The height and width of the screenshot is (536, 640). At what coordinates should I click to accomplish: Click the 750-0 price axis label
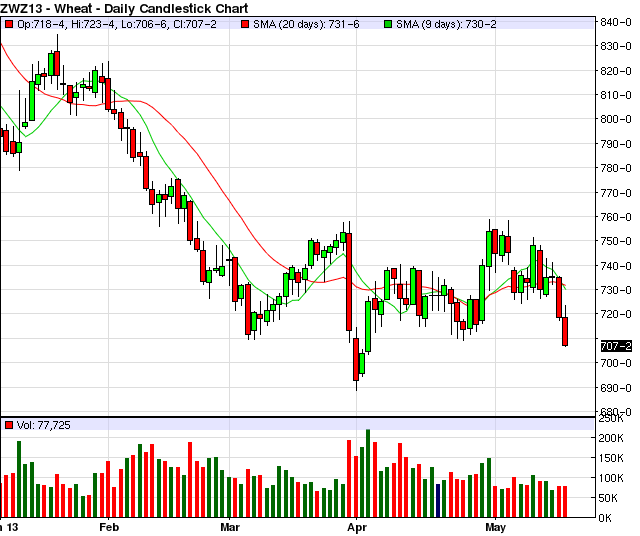[616, 241]
